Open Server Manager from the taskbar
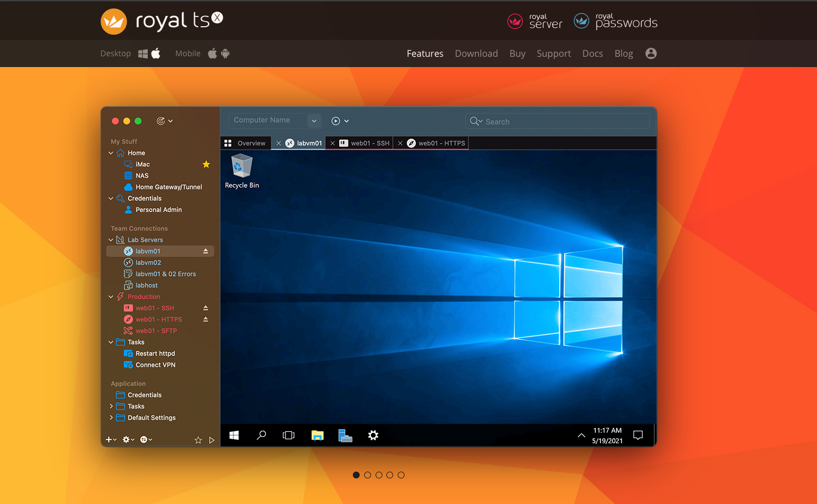This screenshot has height=504, width=817. tap(345, 435)
